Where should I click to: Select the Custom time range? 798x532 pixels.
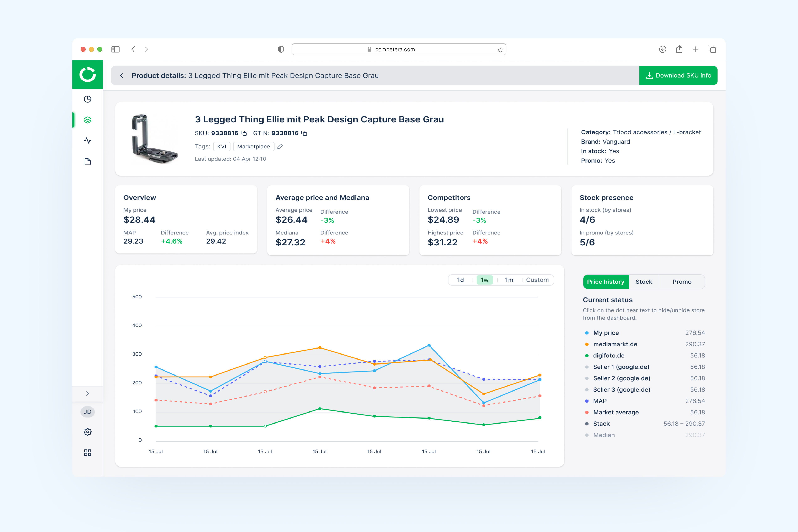537,280
